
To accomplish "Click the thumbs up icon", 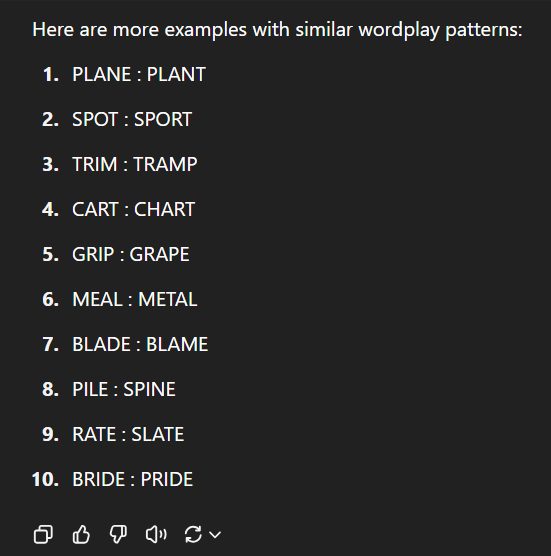I will pyautogui.click(x=81, y=534).
